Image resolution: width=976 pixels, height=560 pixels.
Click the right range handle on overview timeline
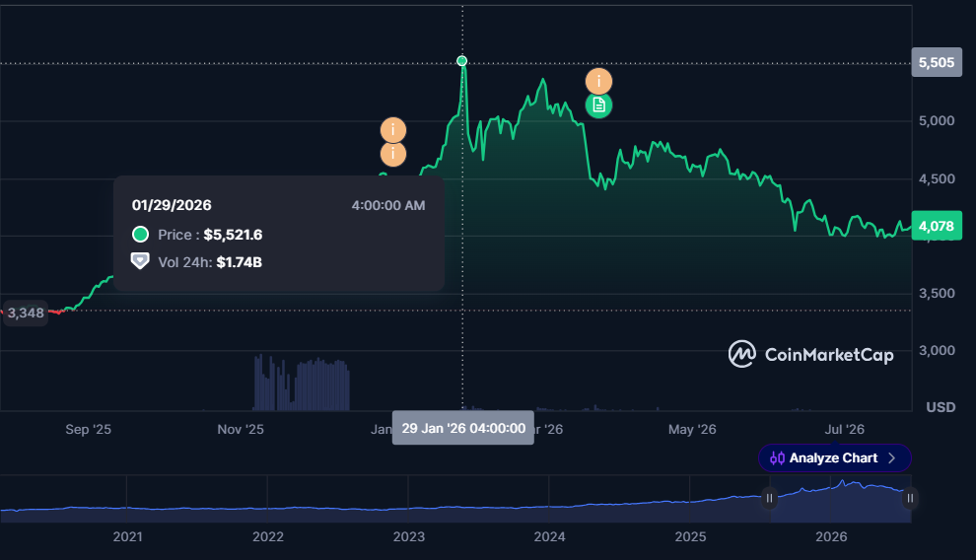click(910, 498)
